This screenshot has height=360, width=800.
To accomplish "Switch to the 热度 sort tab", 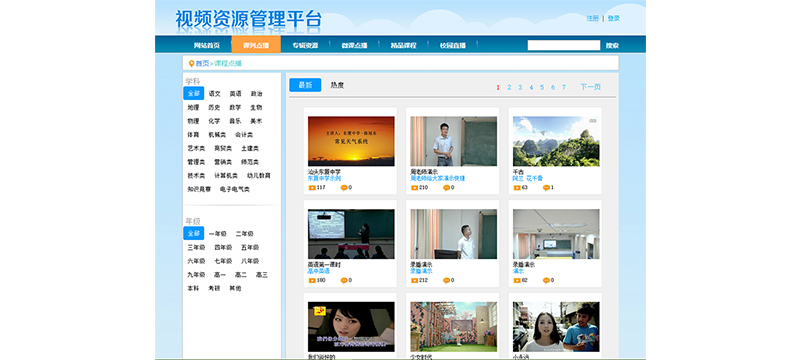I will point(337,85).
